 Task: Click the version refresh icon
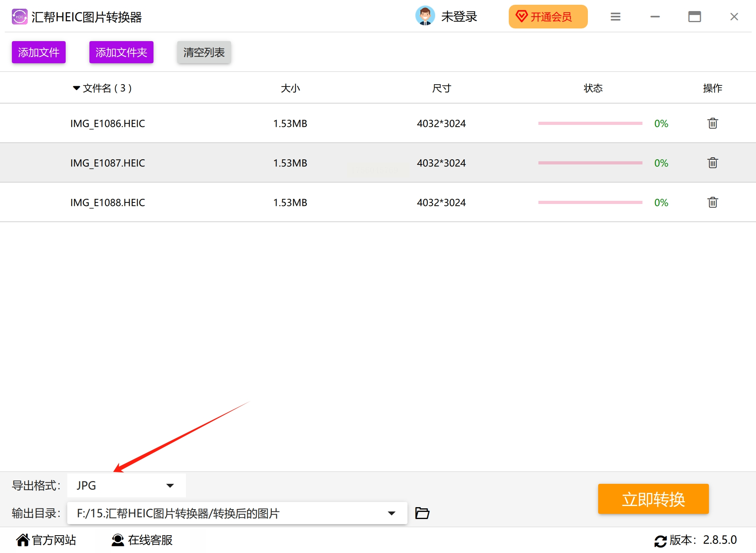point(660,541)
